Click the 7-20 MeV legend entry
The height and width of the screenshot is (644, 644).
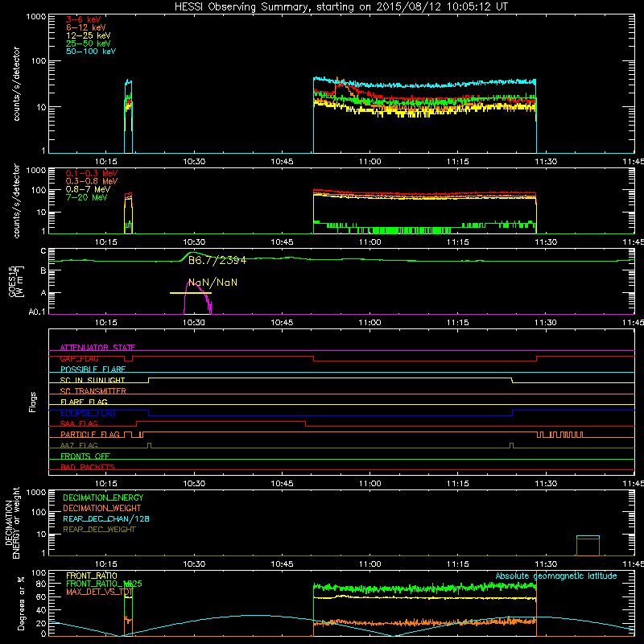(x=87, y=197)
